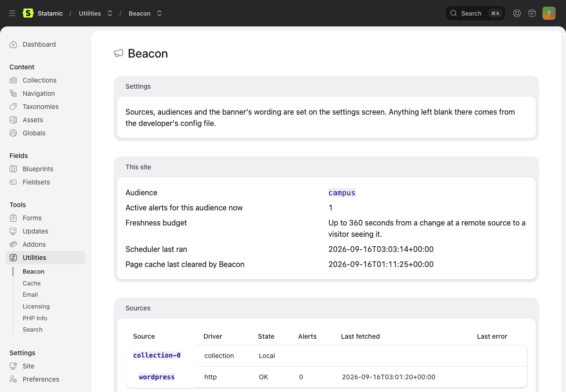Open the help lifebuoy icon in header
The image size is (566, 392).
tap(517, 13)
